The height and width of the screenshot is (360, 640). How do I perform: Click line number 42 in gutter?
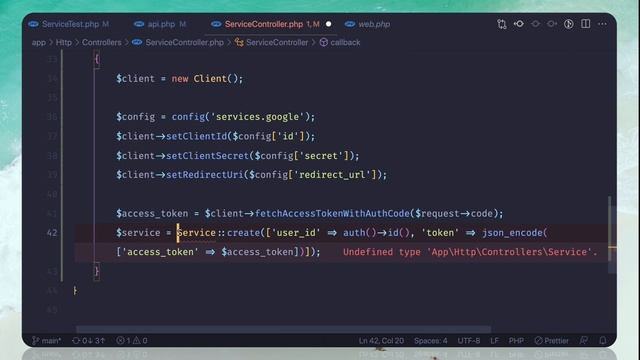[52, 233]
